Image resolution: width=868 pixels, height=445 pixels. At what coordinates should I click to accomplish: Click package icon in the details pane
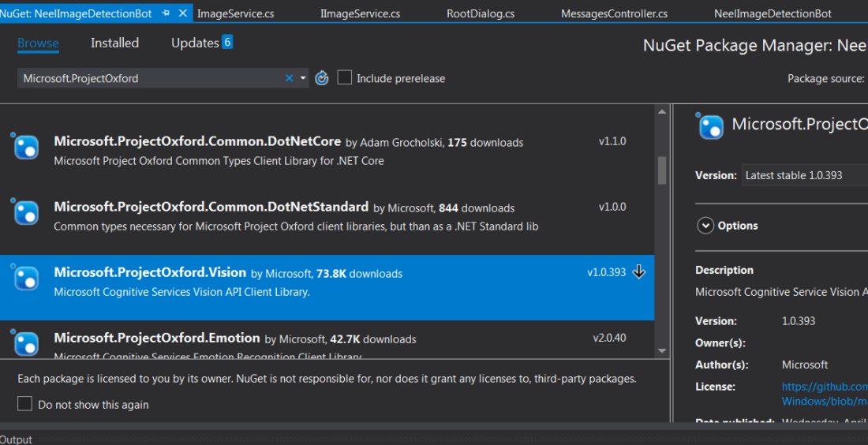(x=710, y=126)
